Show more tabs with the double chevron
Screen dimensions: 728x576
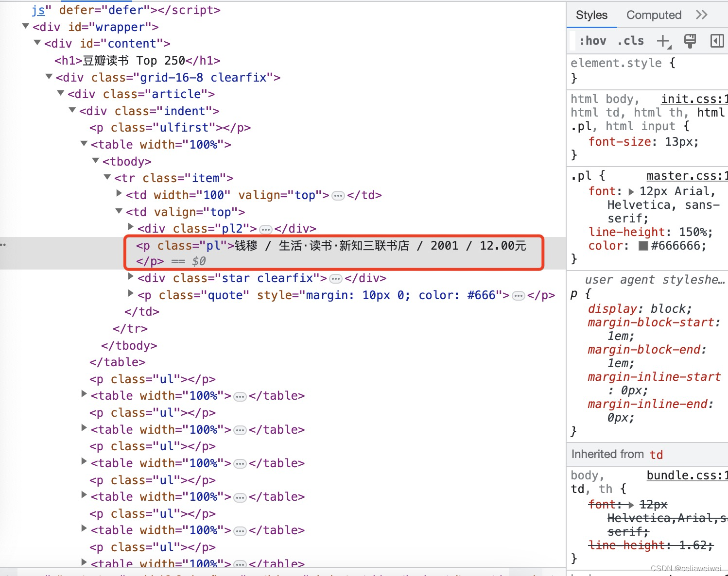701,15
